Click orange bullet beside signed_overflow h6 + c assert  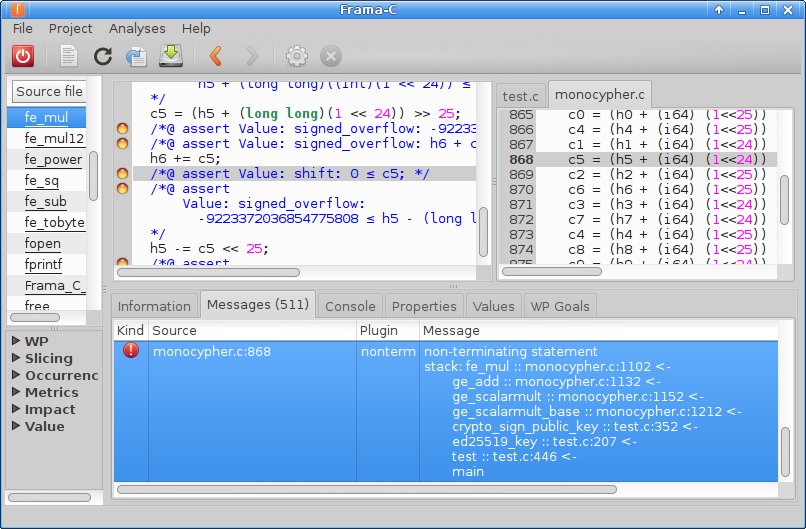pos(122,143)
